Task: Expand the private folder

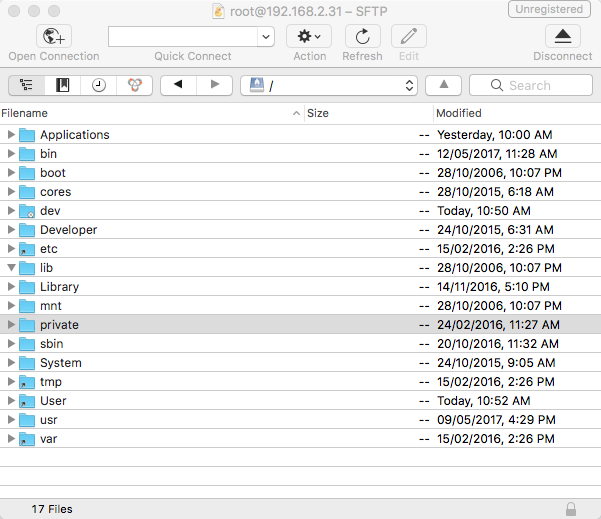Action: click(x=11, y=325)
